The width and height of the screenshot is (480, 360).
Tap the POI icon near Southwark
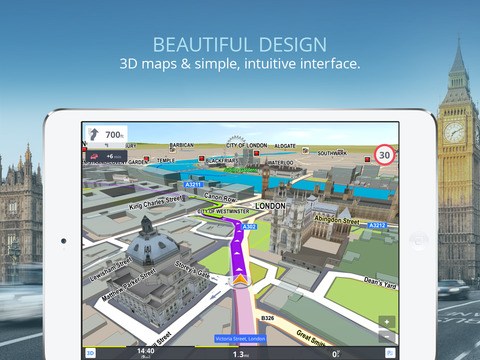click(x=305, y=150)
